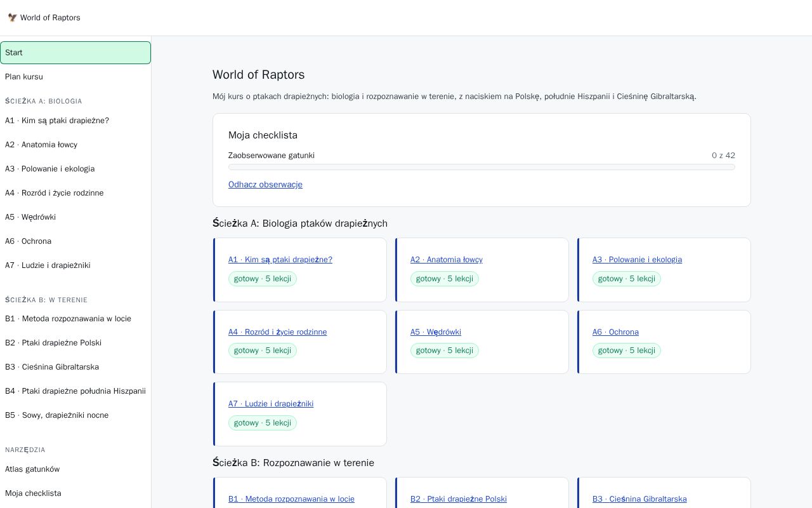
Task: Open card link A2 · Anatomia łowcy
Action: coord(447,260)
